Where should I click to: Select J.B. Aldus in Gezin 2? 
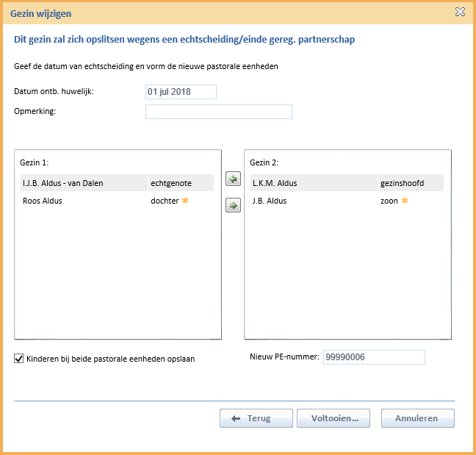pos(347,201)
